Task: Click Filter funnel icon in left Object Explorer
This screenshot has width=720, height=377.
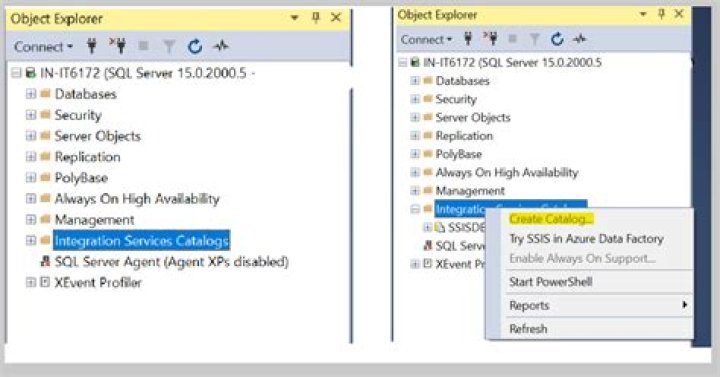Action: [x=169, y=46]
